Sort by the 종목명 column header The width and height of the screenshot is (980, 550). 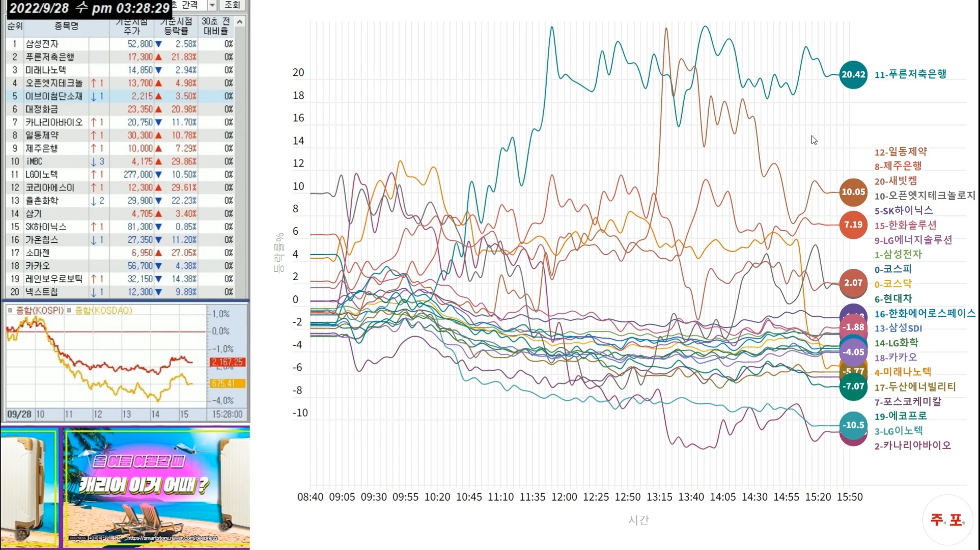click(x=66, y=26)
